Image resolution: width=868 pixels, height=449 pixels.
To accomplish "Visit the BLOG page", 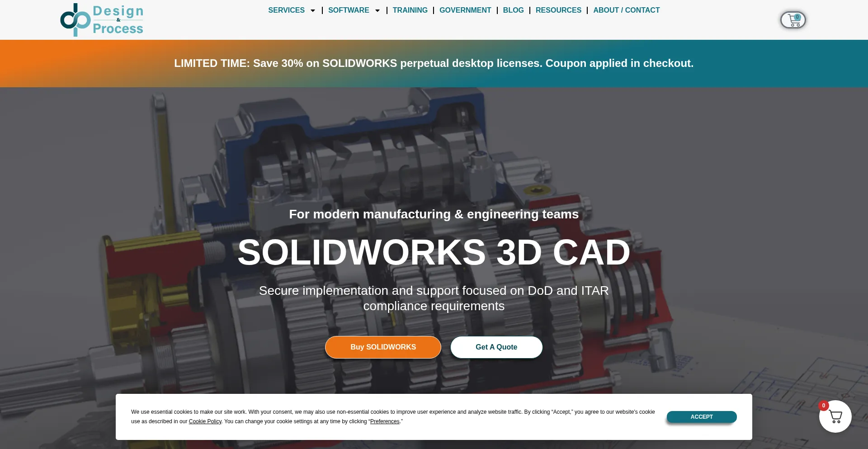I will pos(513,10).
